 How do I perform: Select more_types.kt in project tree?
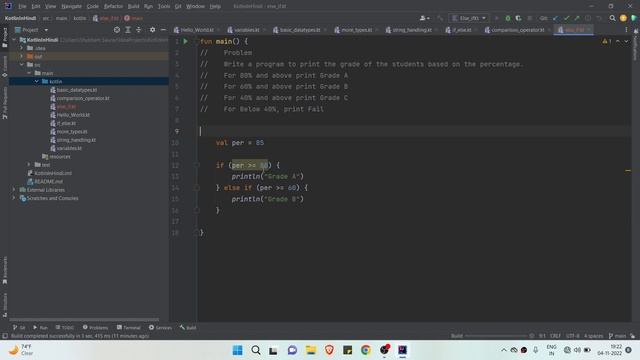click(72, 131)
